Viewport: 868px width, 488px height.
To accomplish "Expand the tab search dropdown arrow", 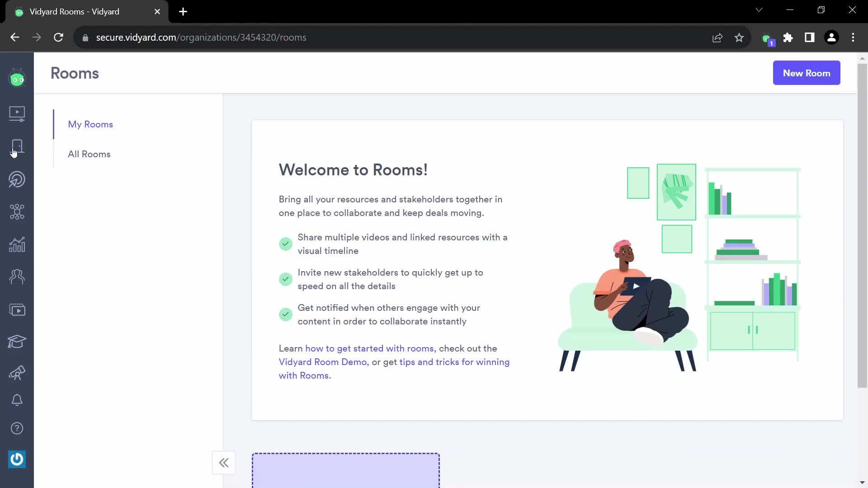I will pyautogui.click(x=759, y=10).
